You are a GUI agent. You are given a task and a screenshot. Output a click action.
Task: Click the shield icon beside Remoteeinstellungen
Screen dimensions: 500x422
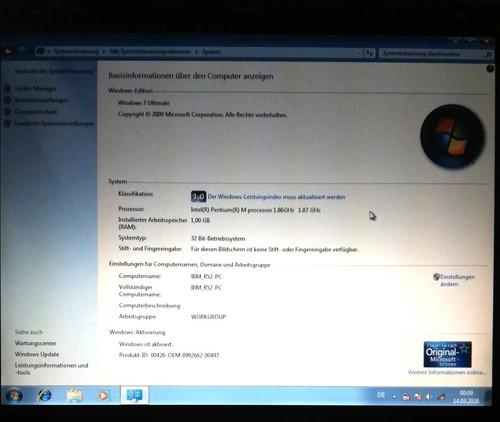7,100
